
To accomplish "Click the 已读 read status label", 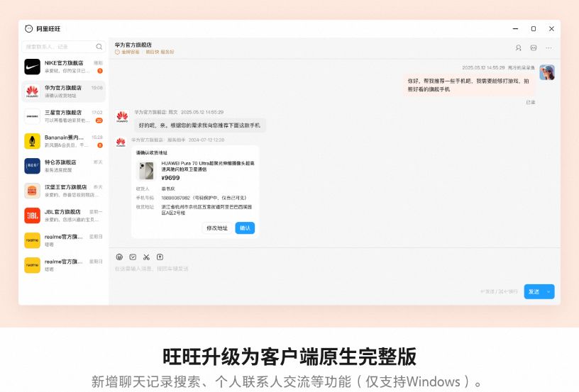I will click(x=531, y=102).
